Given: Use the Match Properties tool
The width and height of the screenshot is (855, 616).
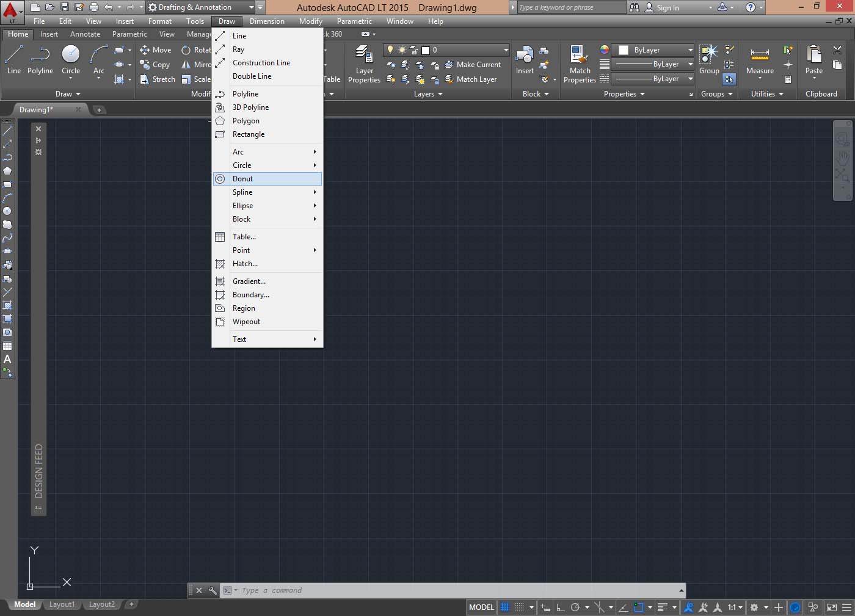Looking at the screenshot, I should click(x=580, y=64).
